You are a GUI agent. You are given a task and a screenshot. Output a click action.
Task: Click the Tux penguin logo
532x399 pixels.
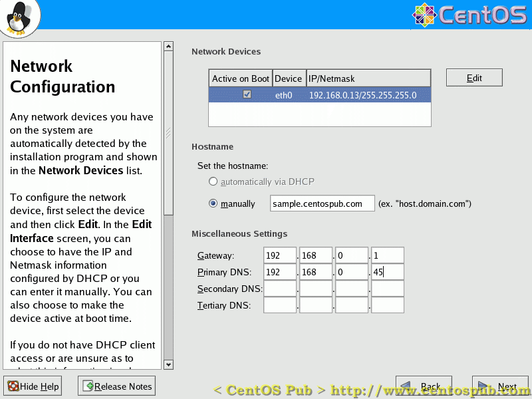[19, 18]
